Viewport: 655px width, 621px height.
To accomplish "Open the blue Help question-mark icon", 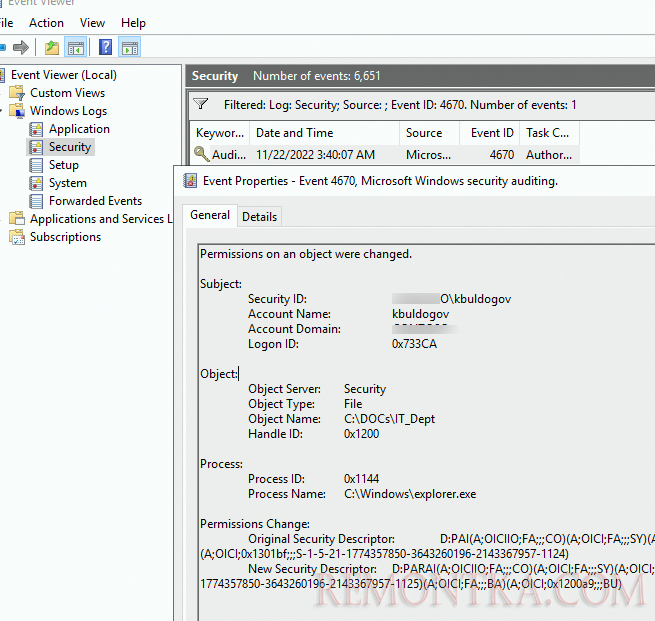I will pyautogui.click(x=105, y=47).
